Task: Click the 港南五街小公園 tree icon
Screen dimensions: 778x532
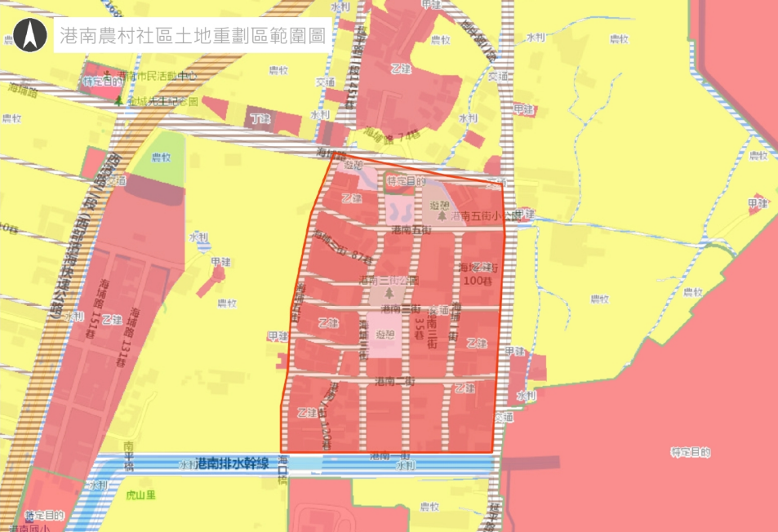Action: (x=442, y=215)
